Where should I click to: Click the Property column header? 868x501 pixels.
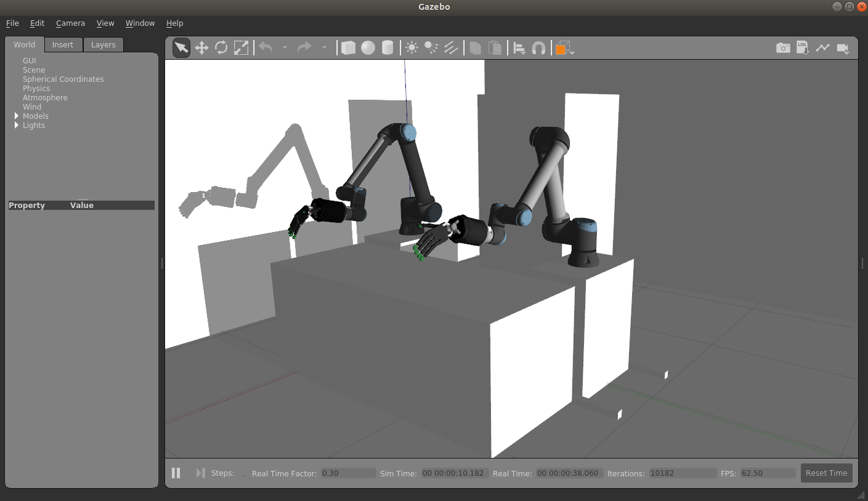tap(26, 206)
